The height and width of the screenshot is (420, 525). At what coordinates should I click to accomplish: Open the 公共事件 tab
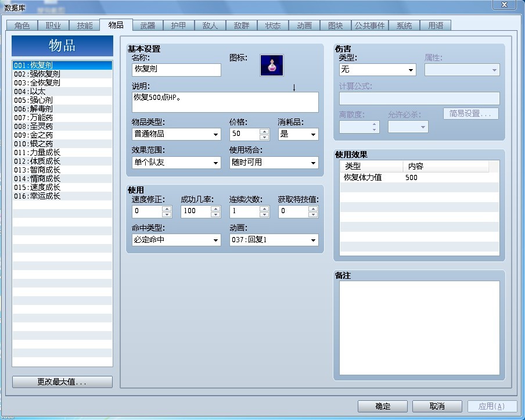point(369,26)
